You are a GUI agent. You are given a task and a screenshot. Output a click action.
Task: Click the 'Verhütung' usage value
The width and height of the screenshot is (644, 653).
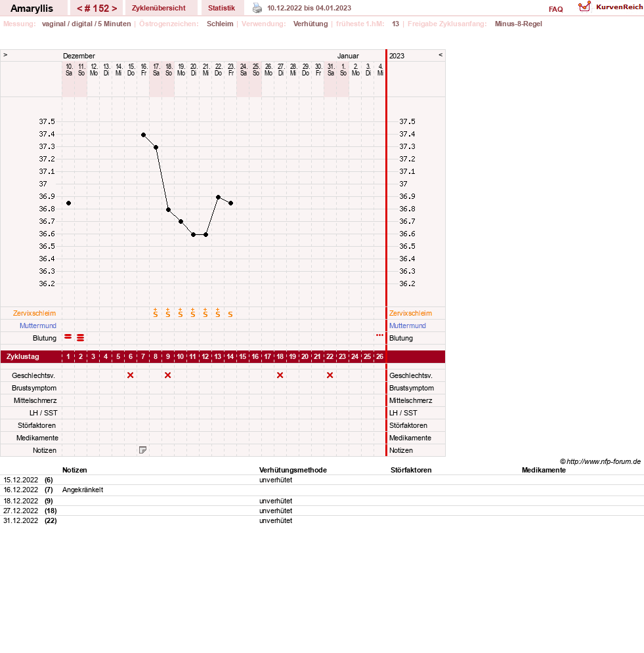tap(311, 24)
